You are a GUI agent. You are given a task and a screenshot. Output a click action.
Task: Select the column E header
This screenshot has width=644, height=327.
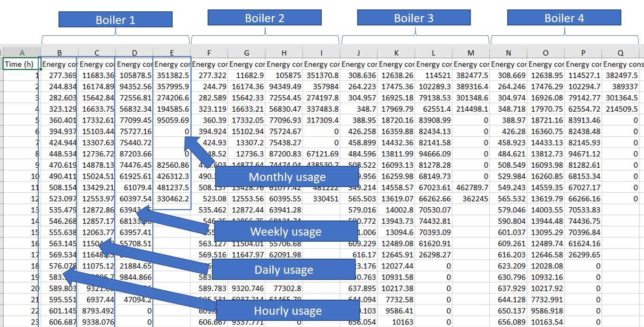172,53
